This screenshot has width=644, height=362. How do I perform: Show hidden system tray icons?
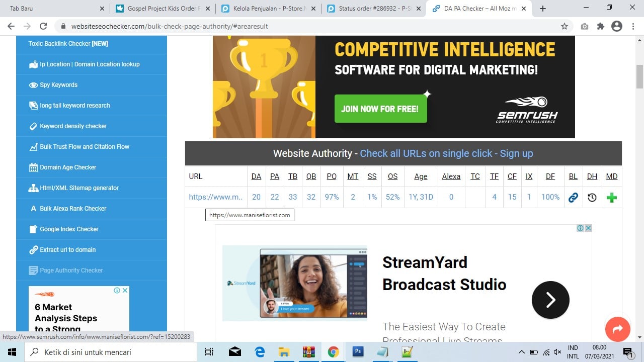click(x=521, y=352)
